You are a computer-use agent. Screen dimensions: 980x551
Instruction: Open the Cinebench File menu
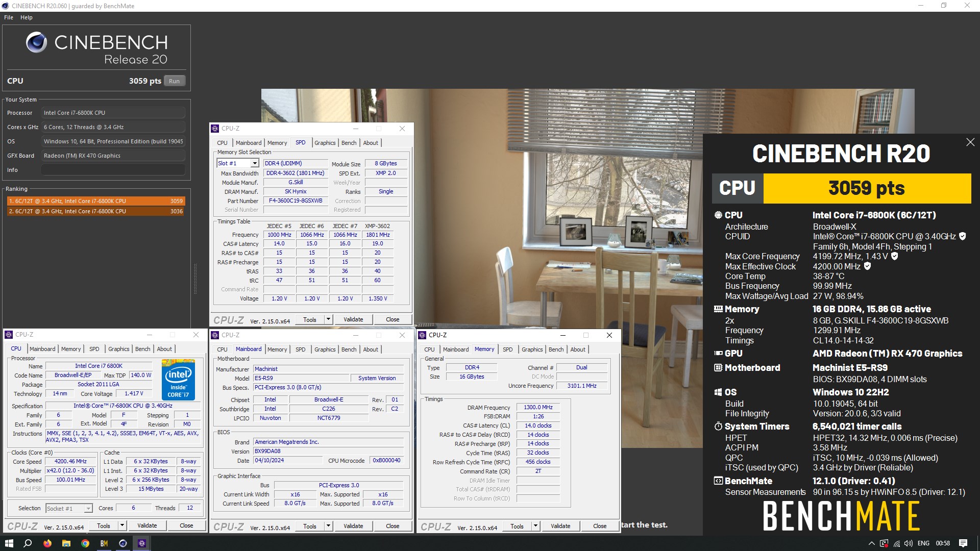click(x=9, y=17)
